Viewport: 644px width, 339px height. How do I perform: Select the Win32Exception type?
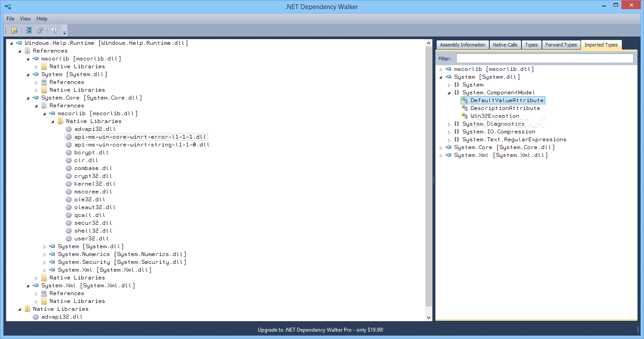tap(495, 116)
